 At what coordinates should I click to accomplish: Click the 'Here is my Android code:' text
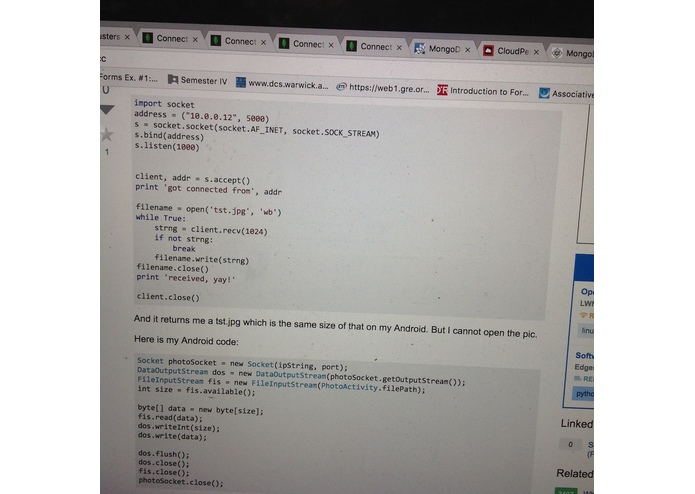186,341
